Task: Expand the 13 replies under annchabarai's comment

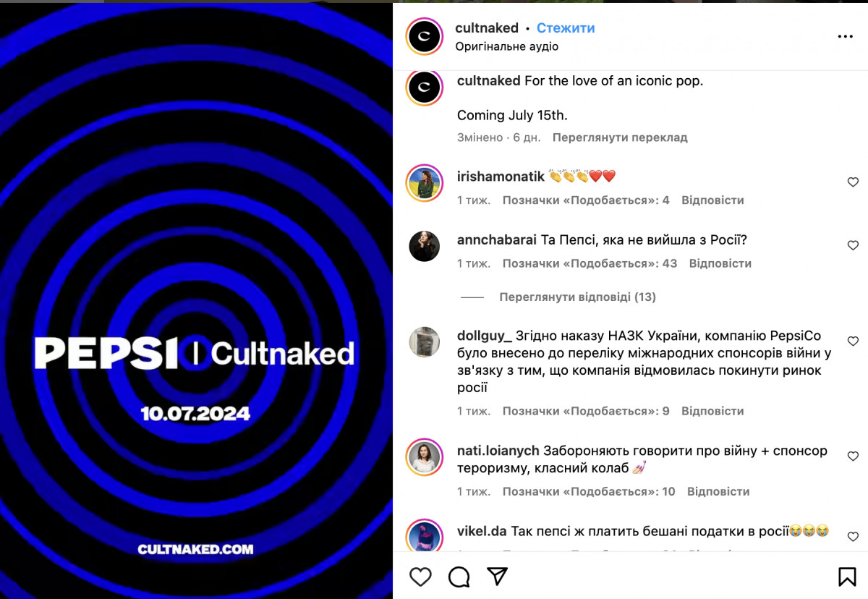Action: tap(577, 297)
